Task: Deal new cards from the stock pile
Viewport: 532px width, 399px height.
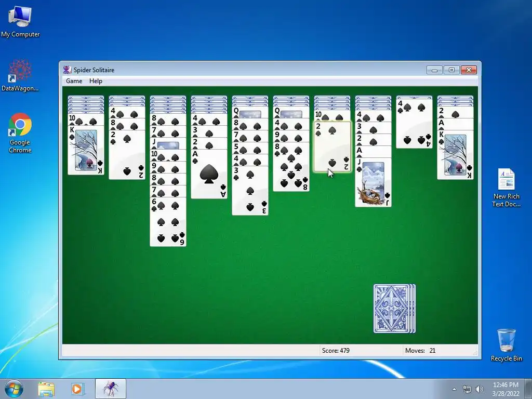Action: click(394, 309)
